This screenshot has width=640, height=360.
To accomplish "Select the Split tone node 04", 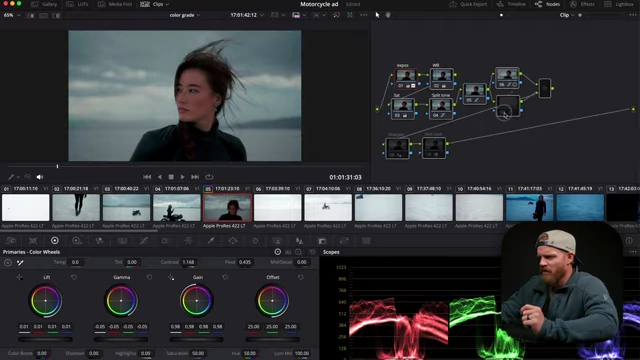I will (441, 108).
